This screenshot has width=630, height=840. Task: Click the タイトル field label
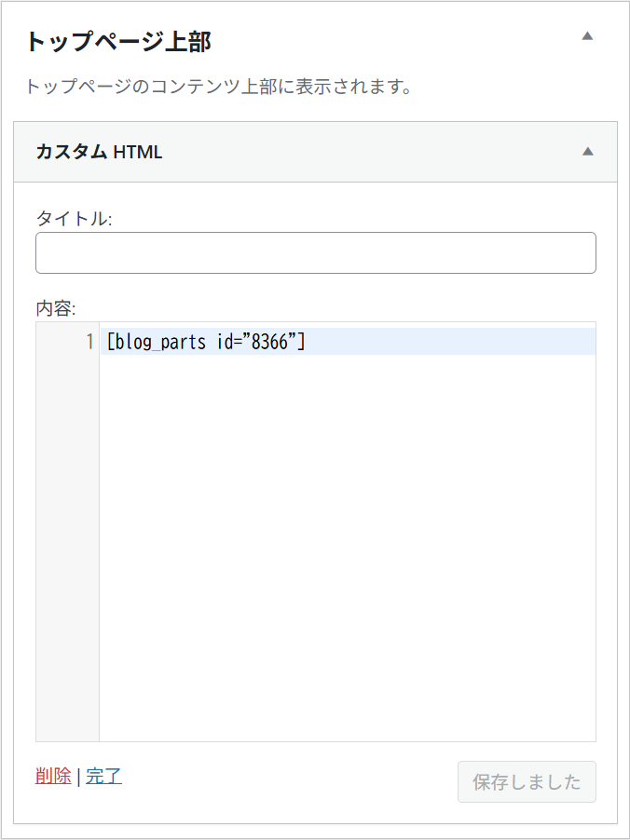click(74, 219)
